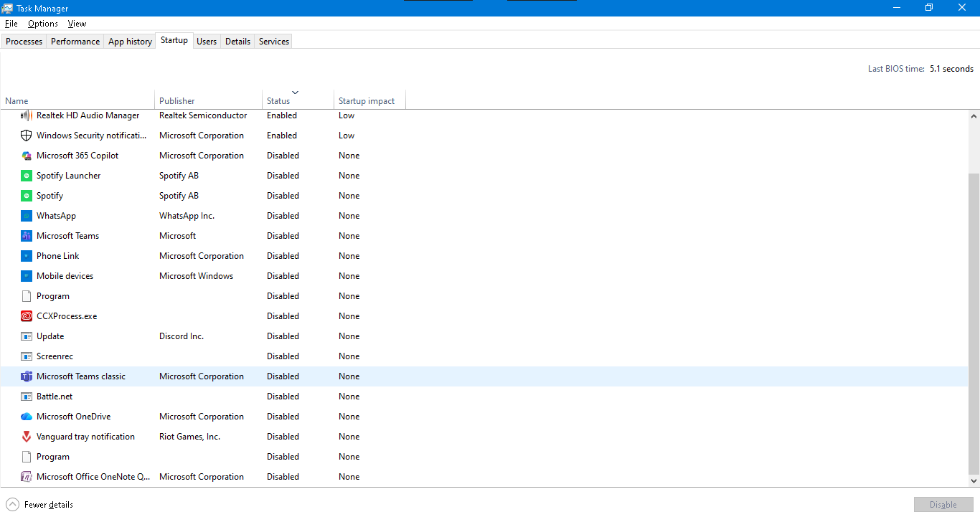Click the WhatsApp row icon
Screen dimensions: 980x522
point(27,216)
